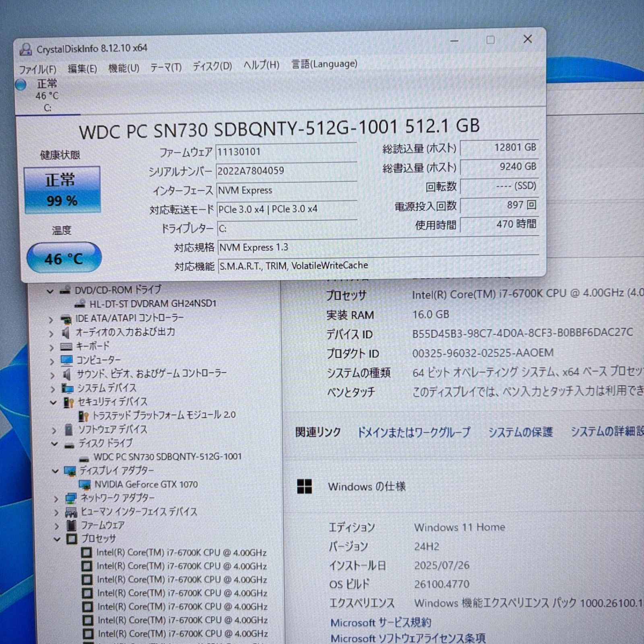Click the ディスプレイ アダプター icon

point(70,471)
